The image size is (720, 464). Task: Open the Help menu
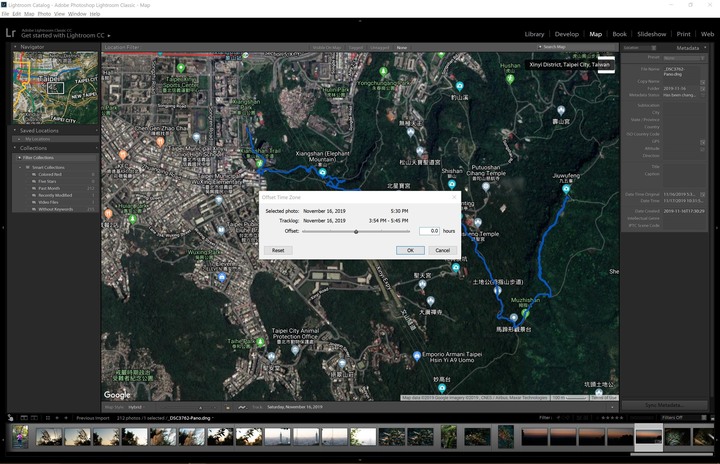95,14
